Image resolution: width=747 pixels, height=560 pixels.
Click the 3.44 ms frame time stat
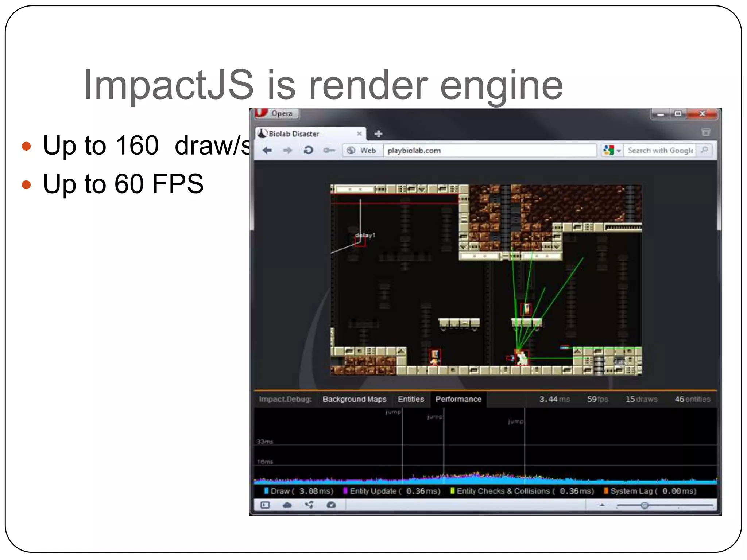coord(554,399)
